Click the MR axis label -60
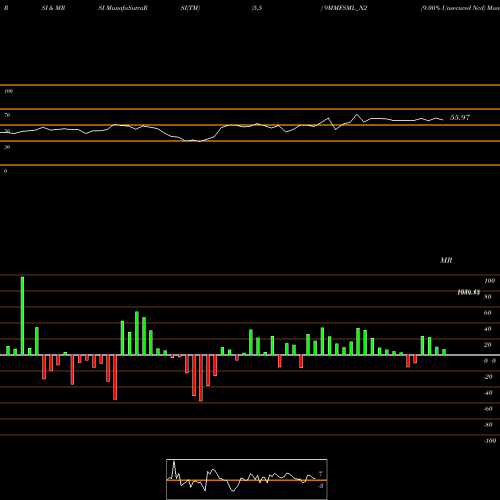500x500 pixels. click(488, 409)
